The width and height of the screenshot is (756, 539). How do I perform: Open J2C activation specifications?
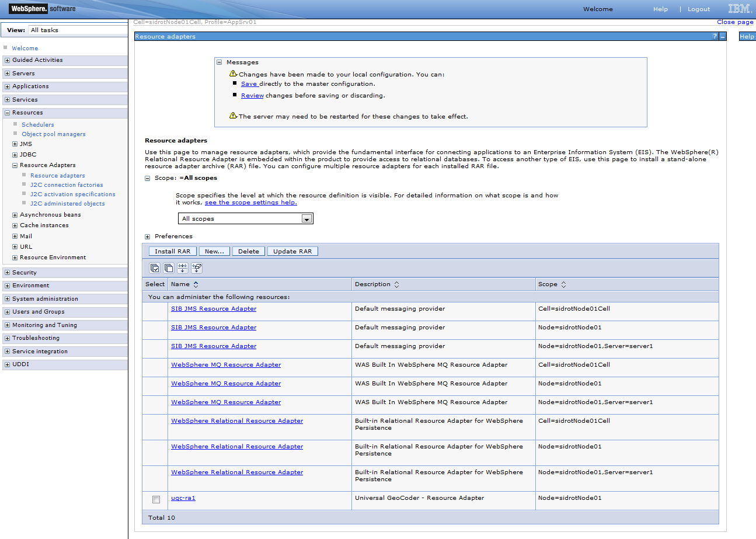pos(73,194)
